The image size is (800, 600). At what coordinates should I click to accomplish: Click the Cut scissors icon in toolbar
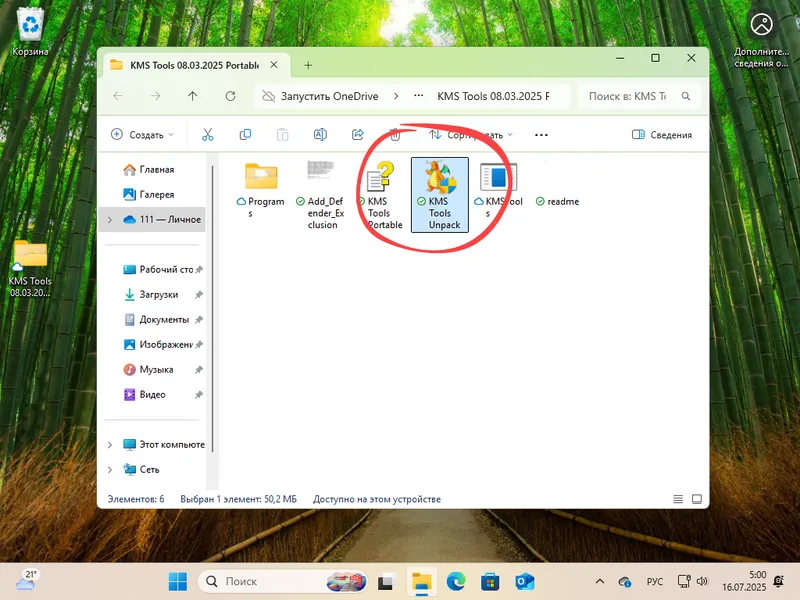click(208, 134)
